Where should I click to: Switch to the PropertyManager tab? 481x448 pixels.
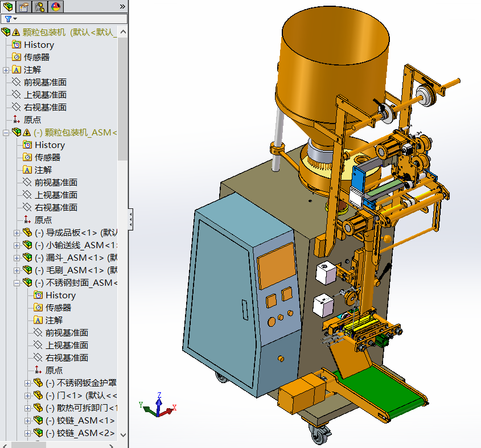[x=23, y=6]
